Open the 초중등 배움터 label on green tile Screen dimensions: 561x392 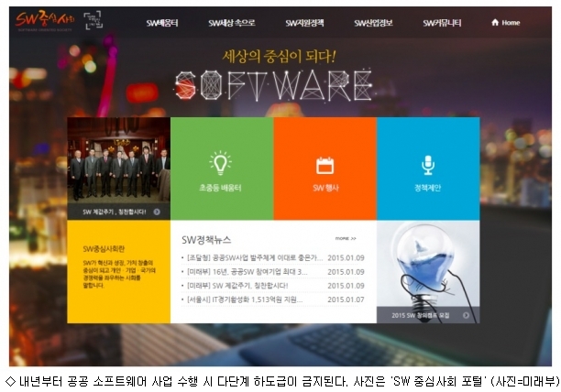[x=220, y=188]
